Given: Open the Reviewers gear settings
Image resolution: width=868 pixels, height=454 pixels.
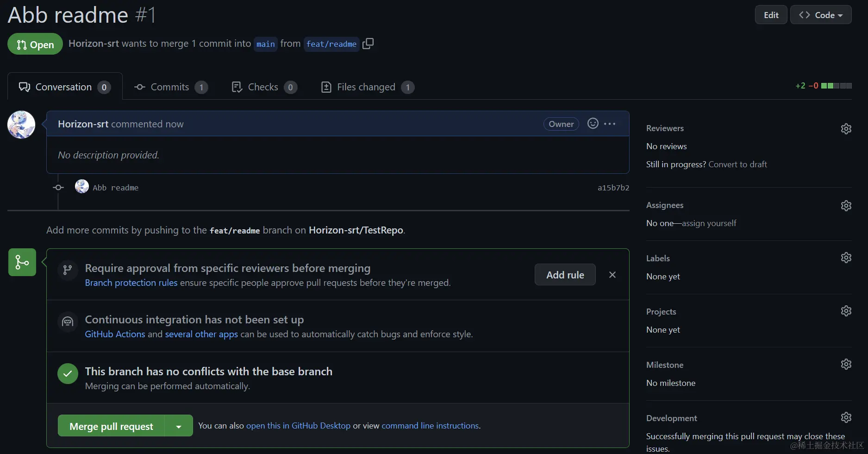Looking at the screenshot, I should [x=846, y=128].
